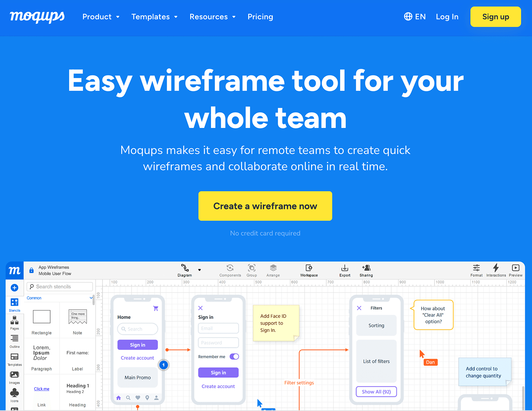Click the cart icon on Home screen
Viewport: 532px width, 411px height.
click(x=156, y=308)
